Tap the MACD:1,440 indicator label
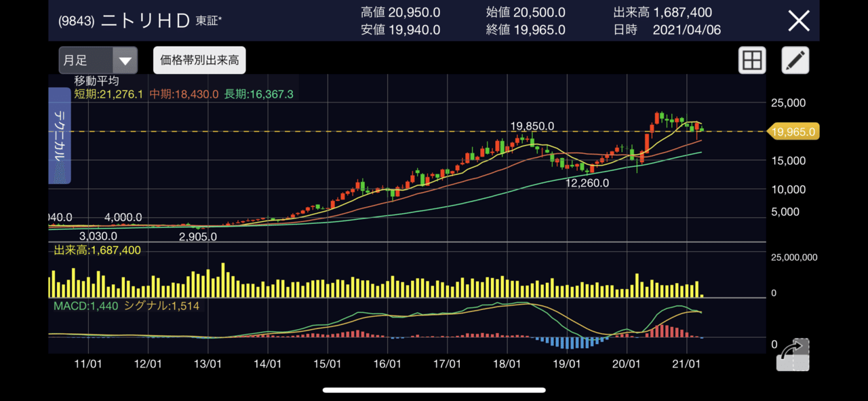868x401 pixels. coord(86,306)
